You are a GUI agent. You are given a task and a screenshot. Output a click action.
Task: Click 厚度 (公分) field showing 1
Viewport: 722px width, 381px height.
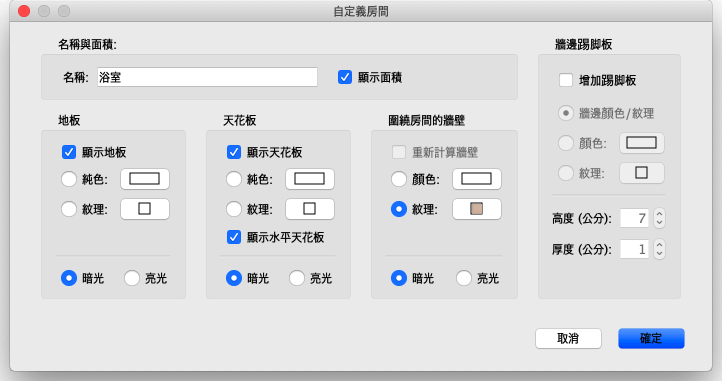click(635, 249)
